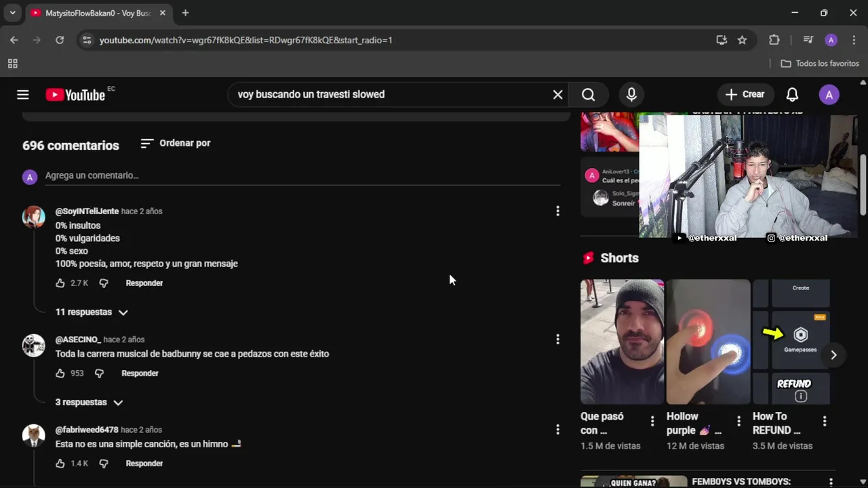The width and height of the screenshot is (868, 488).
Task: Expand '11 respuestas' replies
Action: pyautogui.click(x=92, y=312)
